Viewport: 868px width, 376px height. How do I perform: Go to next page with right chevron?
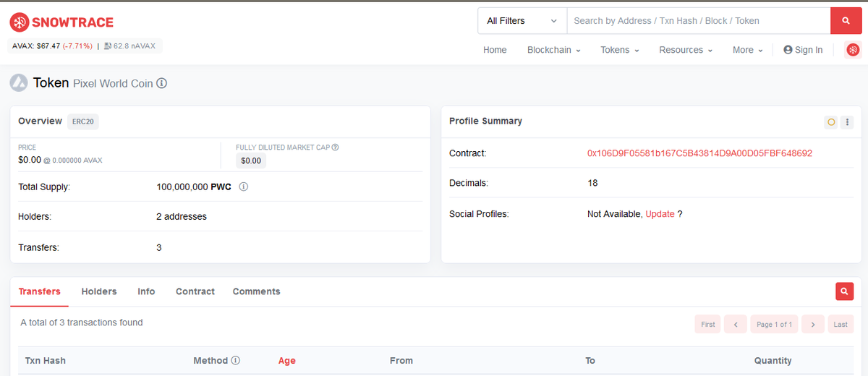coord(813,325)
